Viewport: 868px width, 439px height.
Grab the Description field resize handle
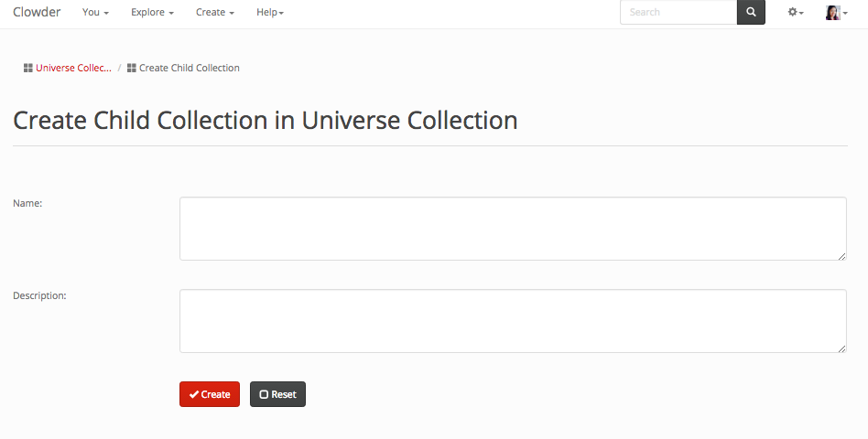(x=841, y=348)
